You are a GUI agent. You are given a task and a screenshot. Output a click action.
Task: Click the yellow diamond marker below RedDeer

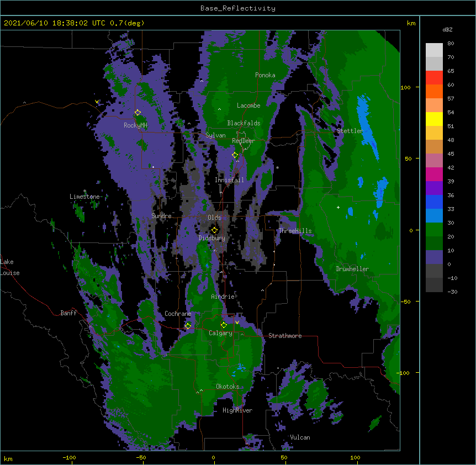coord(235,155)
